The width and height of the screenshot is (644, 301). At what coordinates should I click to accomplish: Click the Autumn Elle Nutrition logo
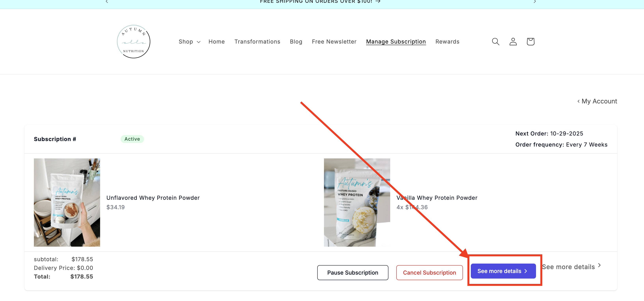pyautogui.click(x=133, y=42)
